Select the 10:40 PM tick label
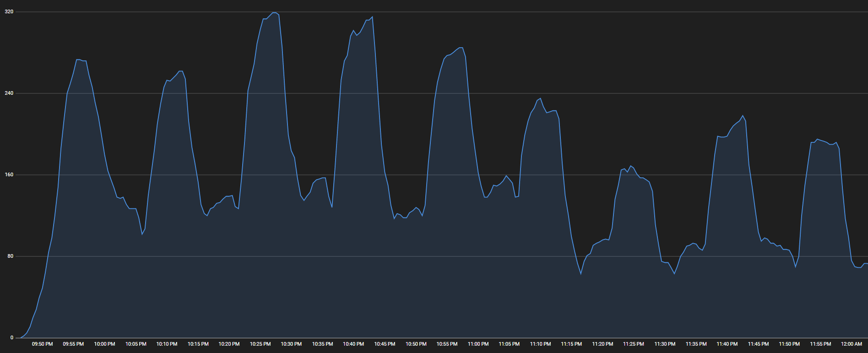 tap(353, 344)
